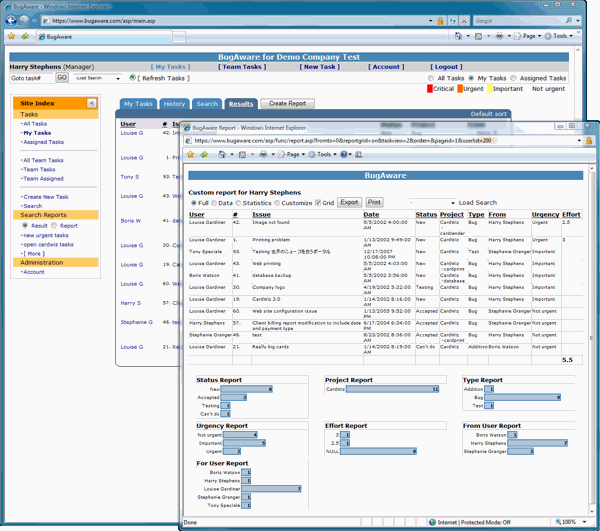Click the Print icon in main browser toolbar
Viewport: 600px width, 531px height.
pyautogui.click(x=499, y=36)
